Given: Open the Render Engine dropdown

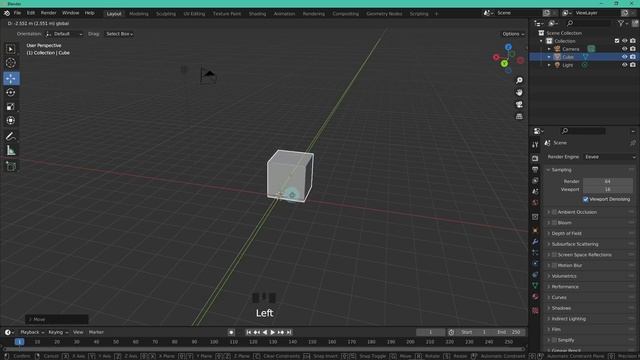Looking at the screenshot, I should click(x=610, y=157).
